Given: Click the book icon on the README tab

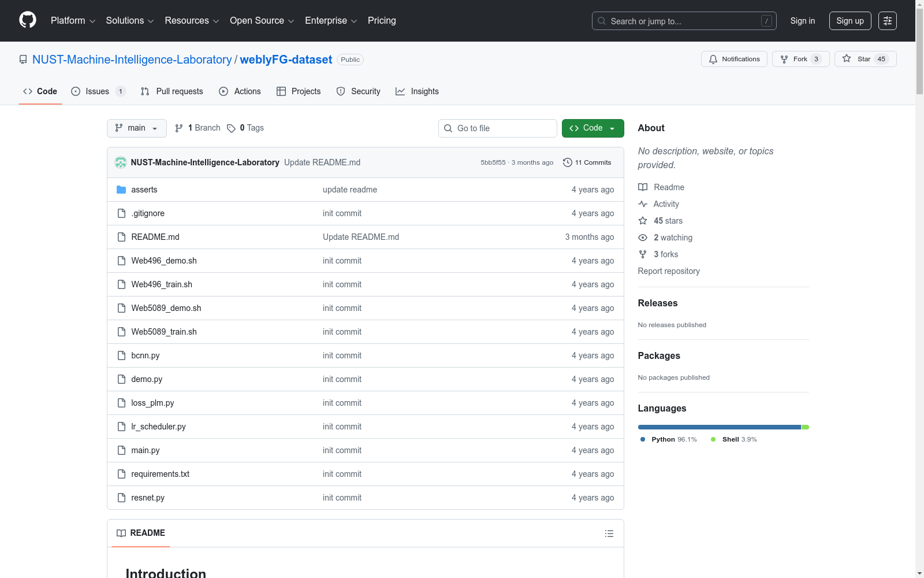Looking at the screenshot, I should pos(121,533).
